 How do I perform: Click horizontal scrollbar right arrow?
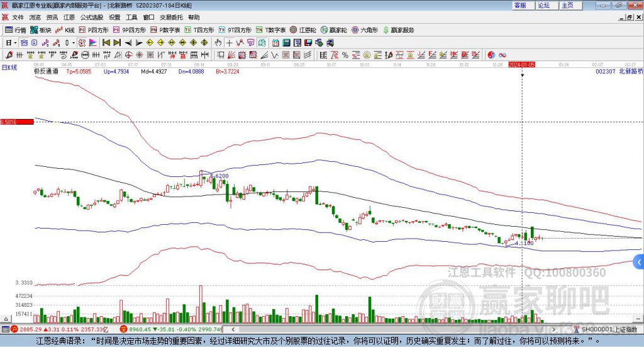click(x=553, y=329)
